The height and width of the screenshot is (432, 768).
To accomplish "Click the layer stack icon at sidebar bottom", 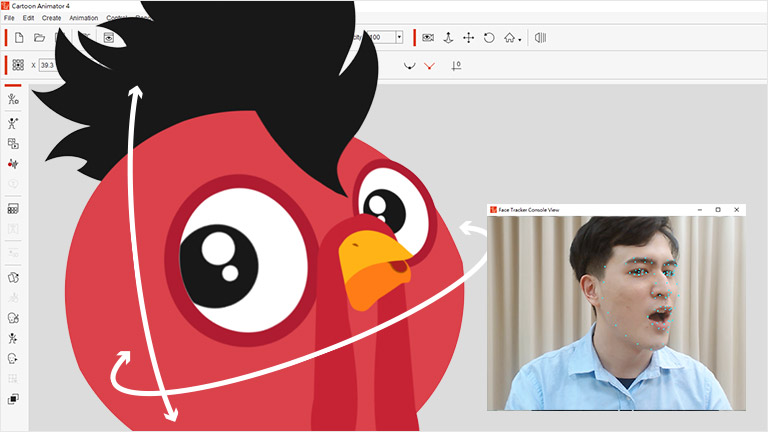I will [13, 399].
